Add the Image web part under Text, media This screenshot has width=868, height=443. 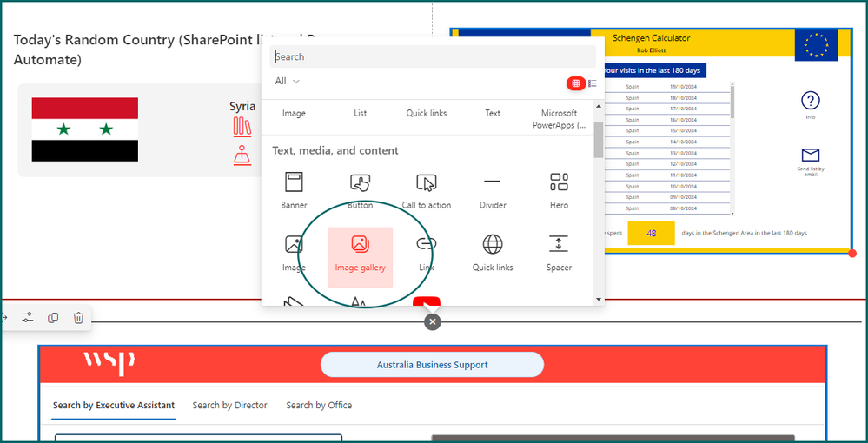click(294, 253)
